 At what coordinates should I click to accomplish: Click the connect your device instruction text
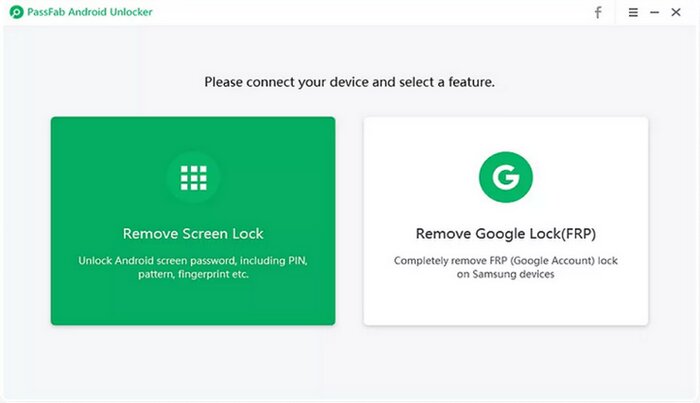(349, 82)
